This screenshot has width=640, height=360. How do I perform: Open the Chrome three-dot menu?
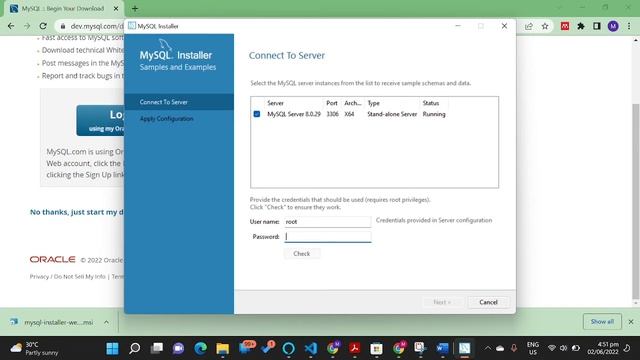[629, 26]
